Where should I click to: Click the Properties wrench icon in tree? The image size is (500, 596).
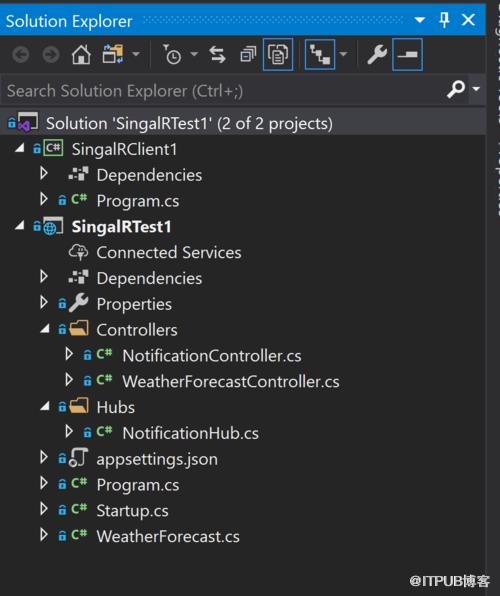click(78, 303)
